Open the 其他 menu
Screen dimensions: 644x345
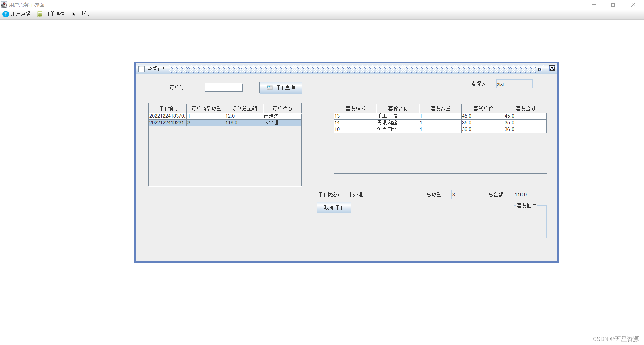pos(80,14)
